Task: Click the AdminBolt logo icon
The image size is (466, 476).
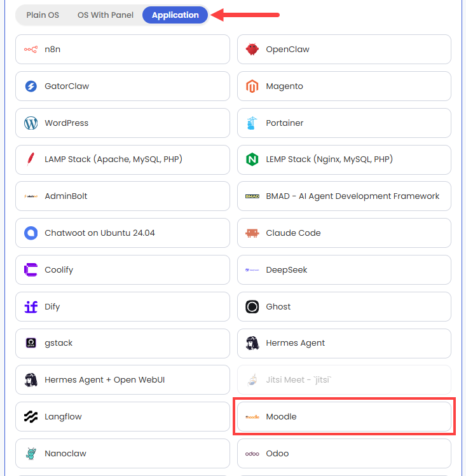Action: coord(31,196)
